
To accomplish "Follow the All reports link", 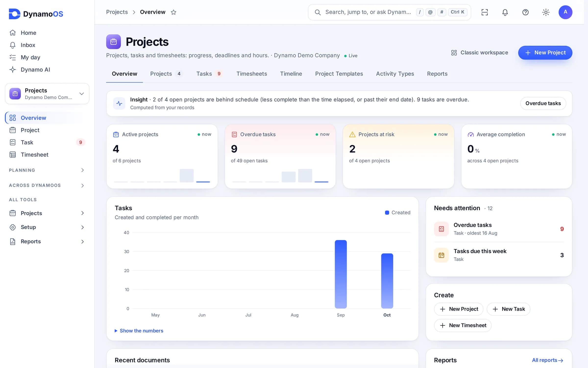I will (x=548, y=360).
